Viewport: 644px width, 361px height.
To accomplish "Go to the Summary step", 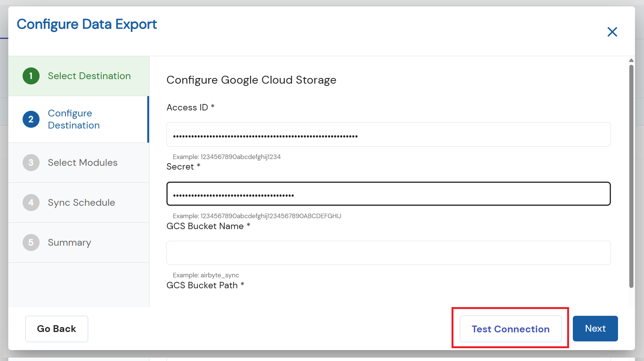I will (x=79, y=243).
